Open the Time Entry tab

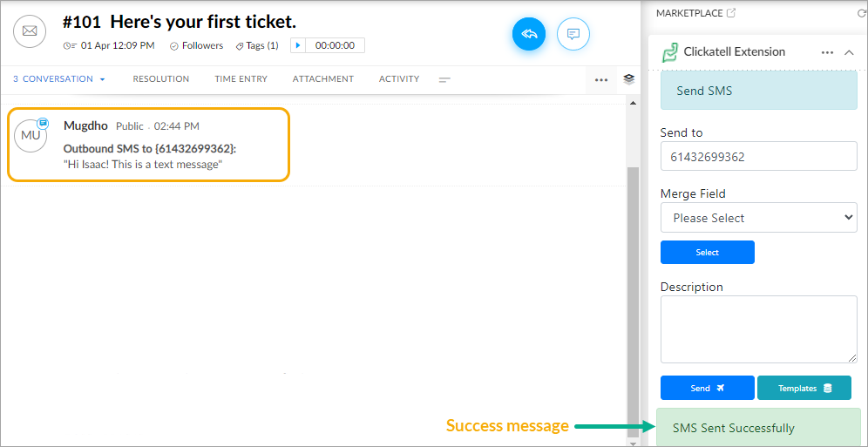pos(241,79)
